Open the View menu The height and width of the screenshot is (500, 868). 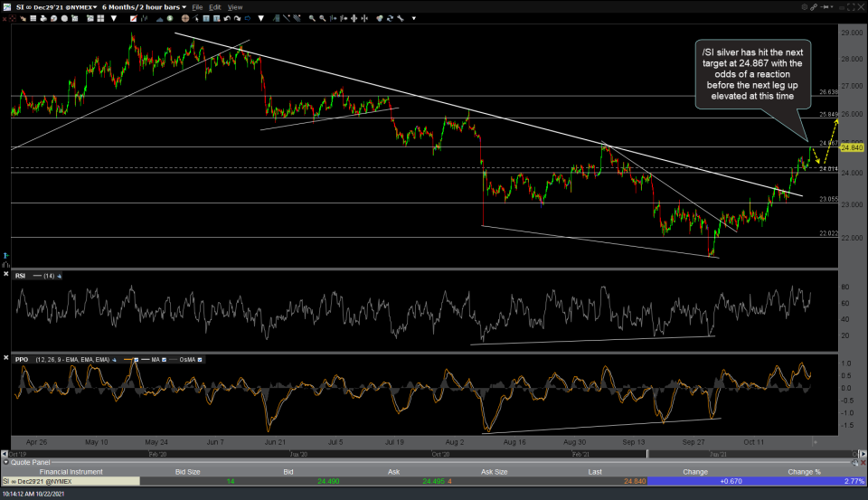tap(234, 7)
